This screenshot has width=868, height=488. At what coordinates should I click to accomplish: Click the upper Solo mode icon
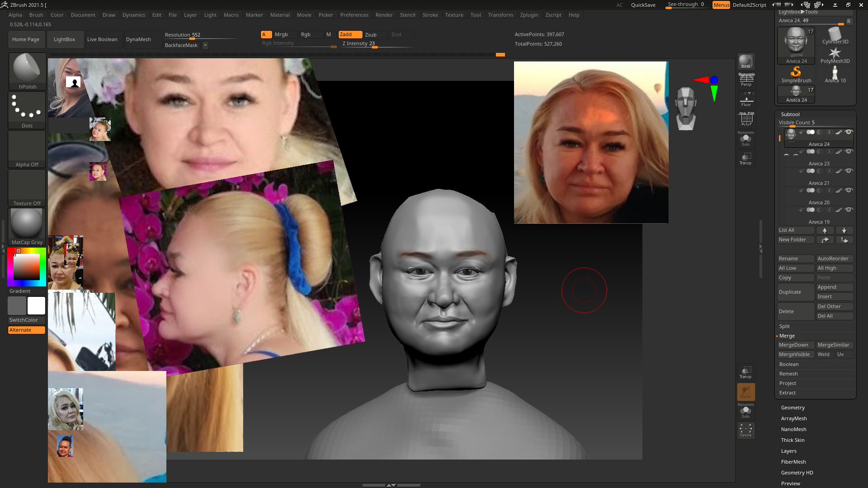746,139
